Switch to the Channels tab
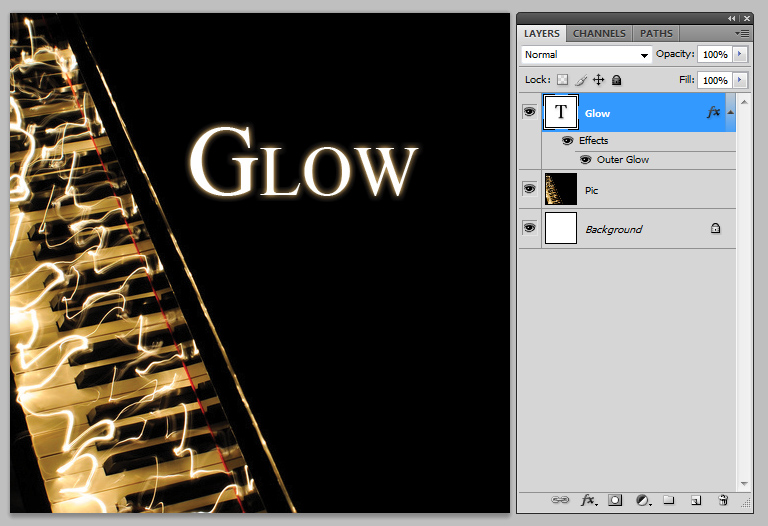The width and height of the screenshot is (768, 526). 599,33
